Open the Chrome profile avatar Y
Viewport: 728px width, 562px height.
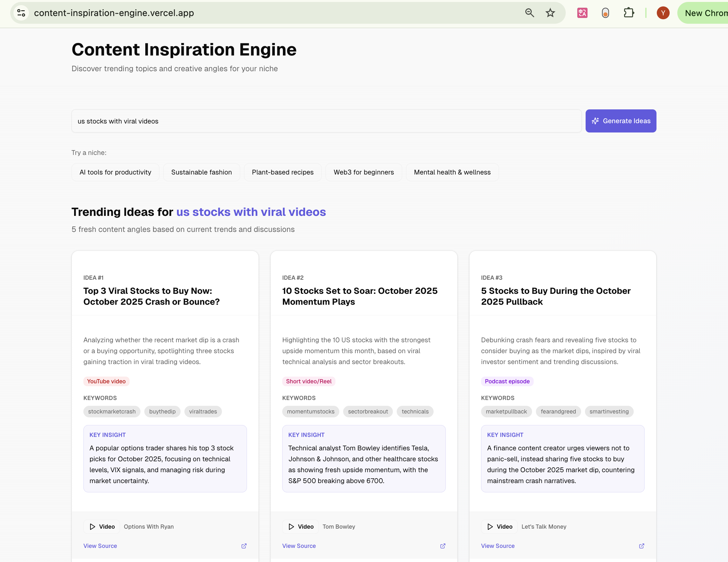tap(663, 13)
